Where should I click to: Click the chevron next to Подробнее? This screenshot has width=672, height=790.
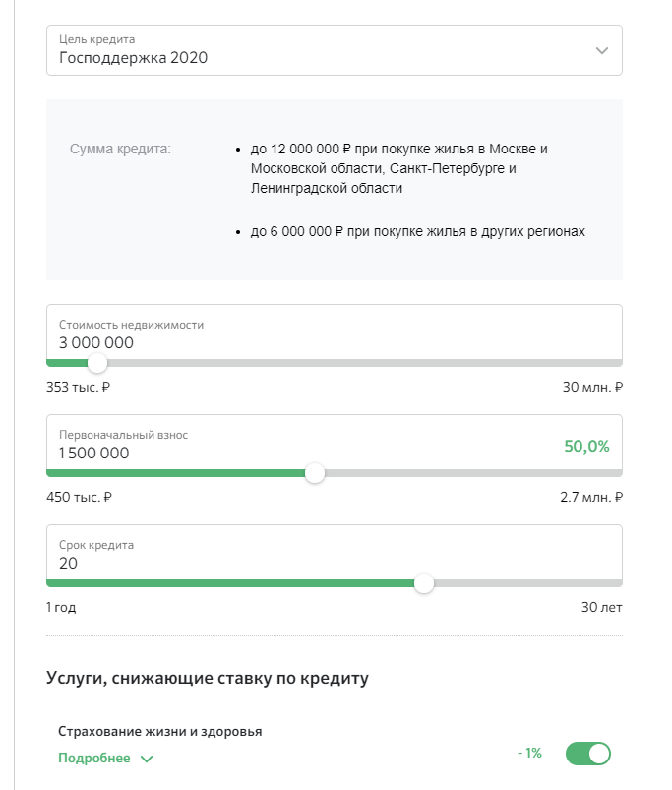(x=147, y=759)
